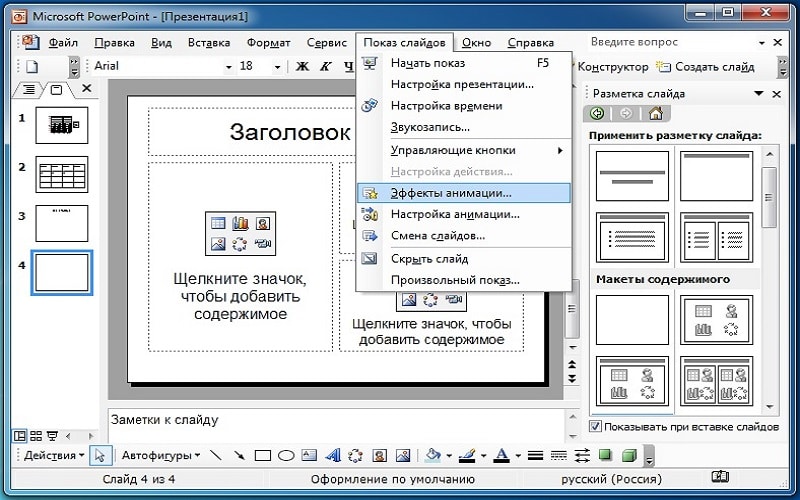Click the Font Color letter A icon
800x500 pixels.
[502, 455]
